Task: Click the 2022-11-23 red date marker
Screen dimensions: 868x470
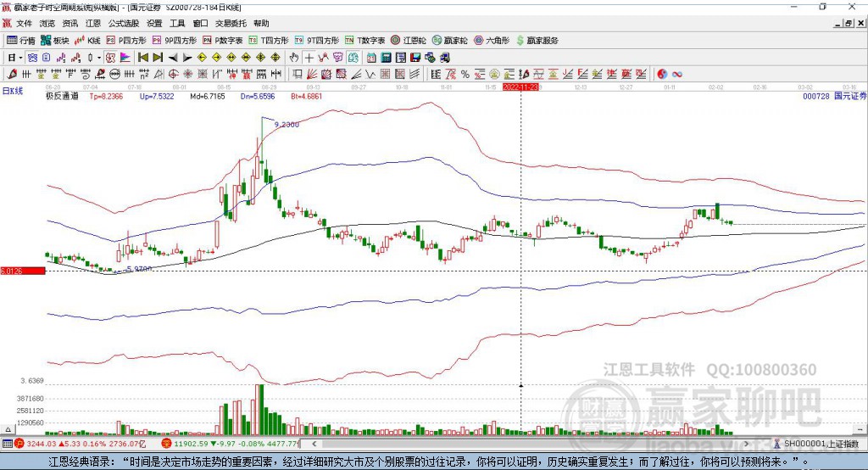Action: 521,87
